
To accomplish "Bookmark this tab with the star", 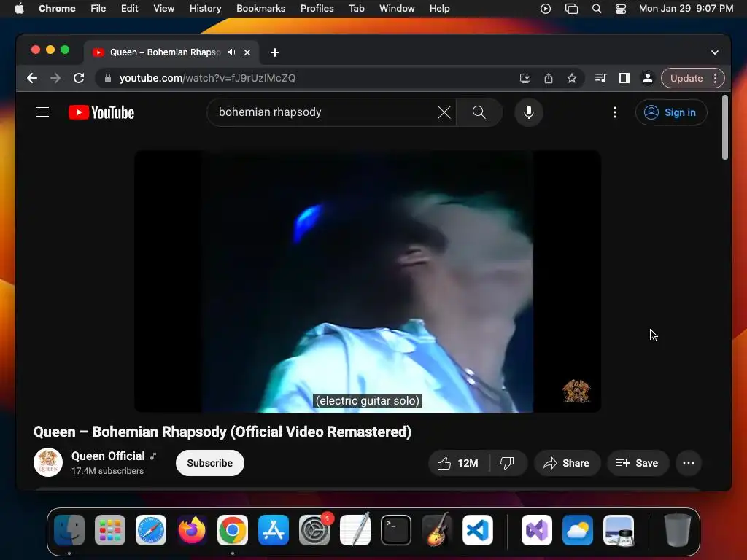I will [572, 78].
